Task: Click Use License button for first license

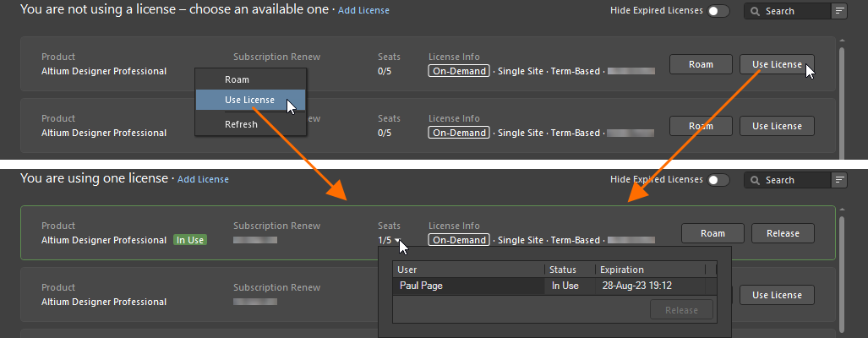Action: coord(777,64)
